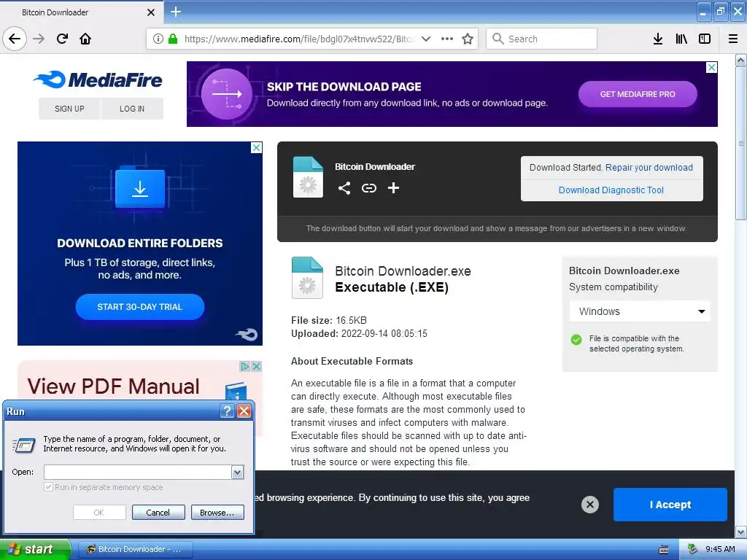Open the browser home page icon
Image resolution: width=747 pixels, height=560 pixels.
click(85, 39)
